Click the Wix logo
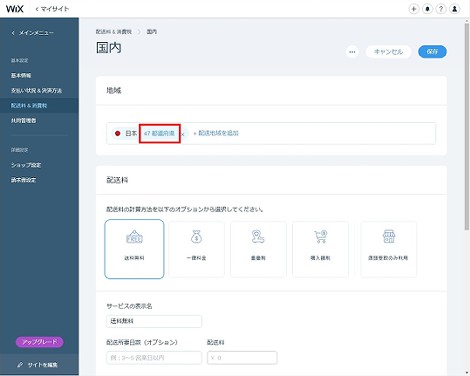 point(15,9)
